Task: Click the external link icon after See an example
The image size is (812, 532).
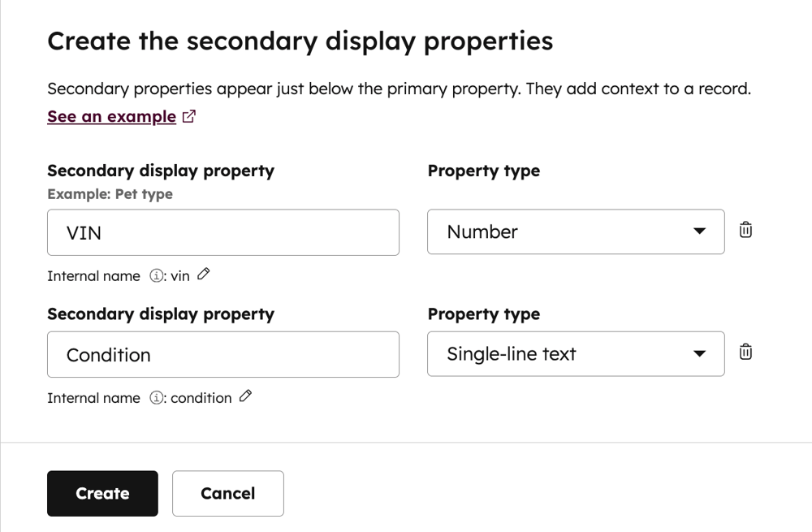Action: 188,116
